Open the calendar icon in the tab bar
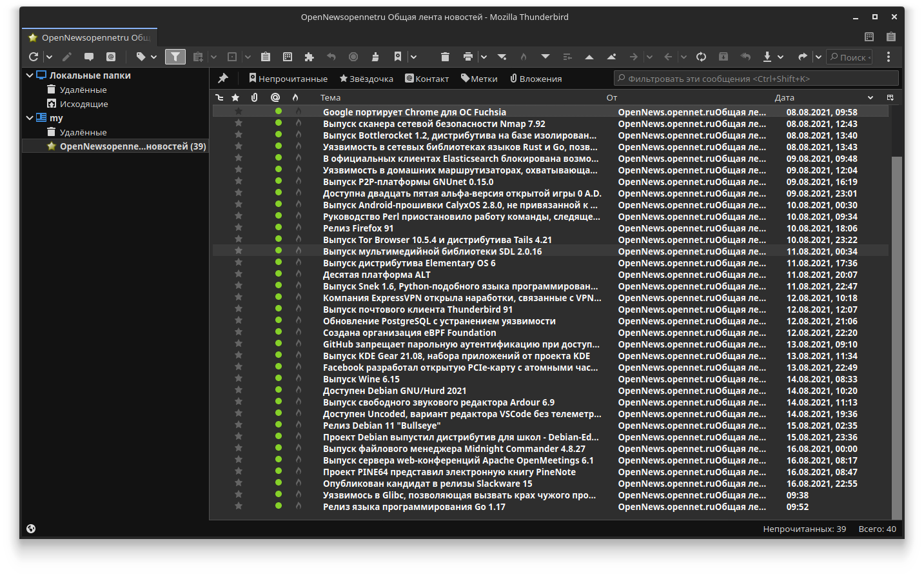The height and width of the screenshot is (579, 924). (x=869, y=37)
